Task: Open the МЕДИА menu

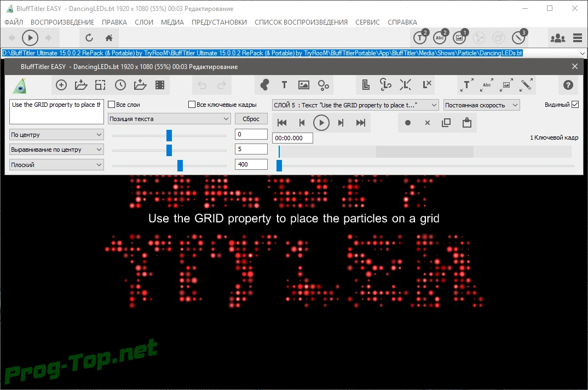Action: pos(172,22)
